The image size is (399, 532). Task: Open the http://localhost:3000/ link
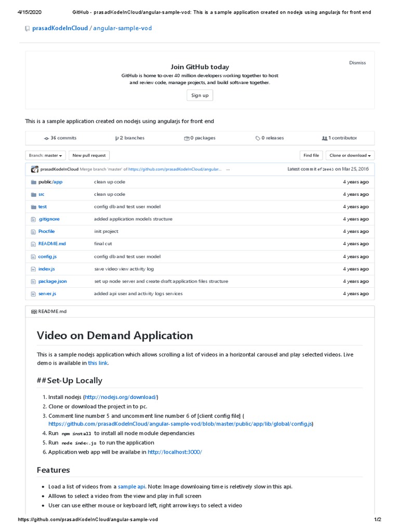pos(175,453)
